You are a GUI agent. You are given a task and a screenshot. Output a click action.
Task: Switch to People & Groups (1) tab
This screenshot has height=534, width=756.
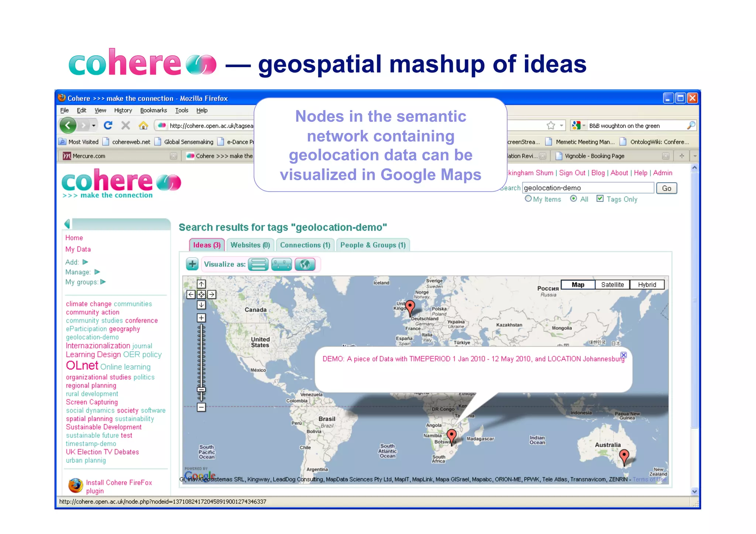pyautogui.click(x=373, y=245)
